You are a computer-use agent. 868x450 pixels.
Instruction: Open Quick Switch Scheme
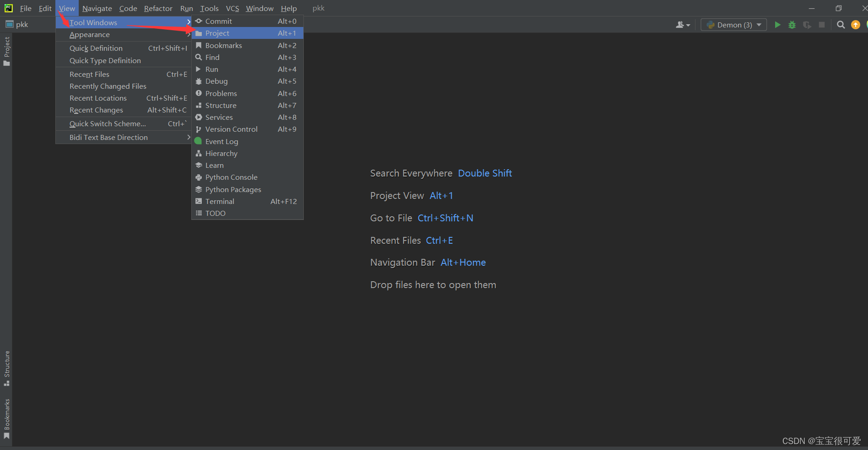(x=124, y=123)
